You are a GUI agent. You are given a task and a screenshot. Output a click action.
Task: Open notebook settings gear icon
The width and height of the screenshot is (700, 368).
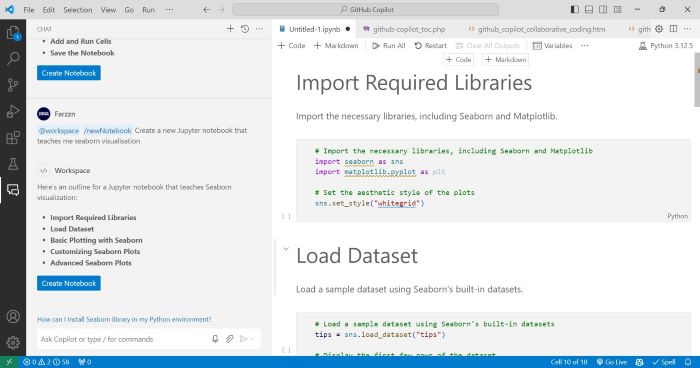tap(659, 29)
